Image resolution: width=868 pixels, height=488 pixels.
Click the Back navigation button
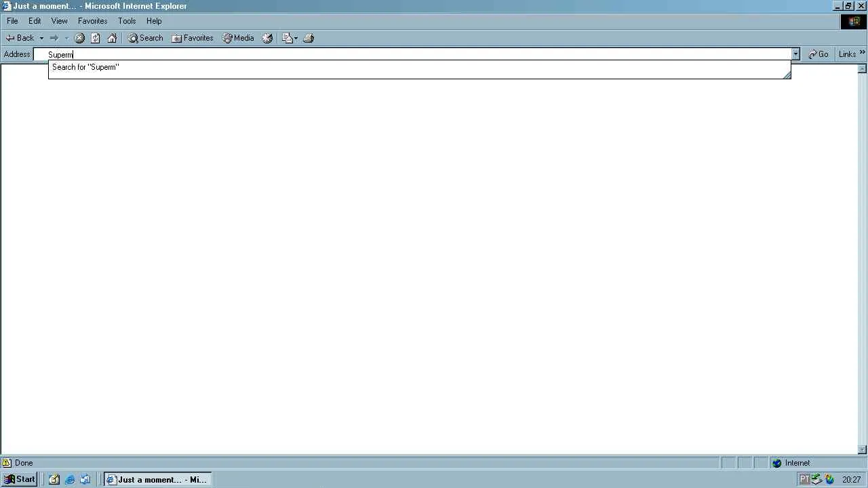tap(20, 38)
